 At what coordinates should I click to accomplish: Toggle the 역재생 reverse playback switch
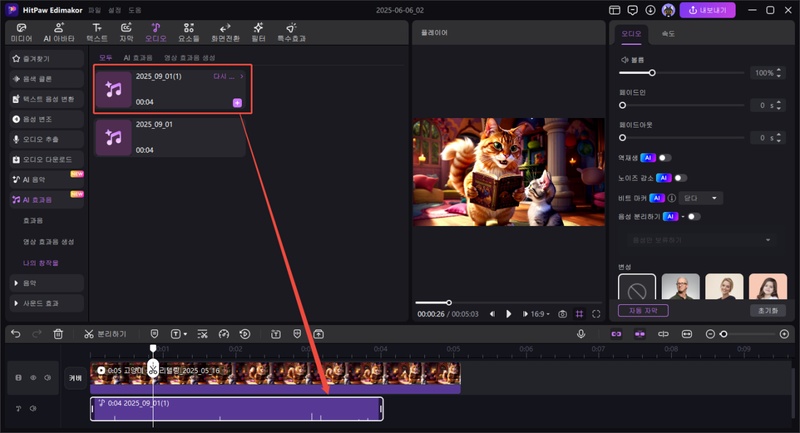pyautogui.click(x=665, y=158)
